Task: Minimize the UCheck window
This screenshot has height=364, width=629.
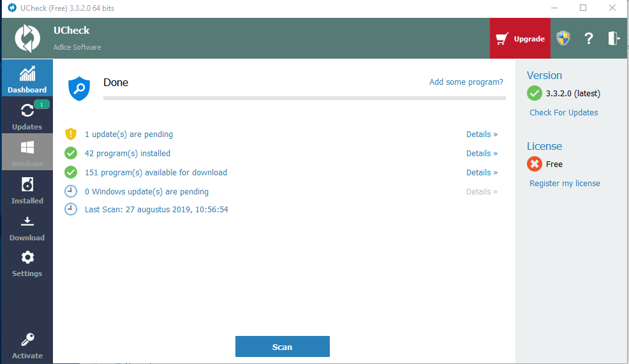Action: click(554, 8)
